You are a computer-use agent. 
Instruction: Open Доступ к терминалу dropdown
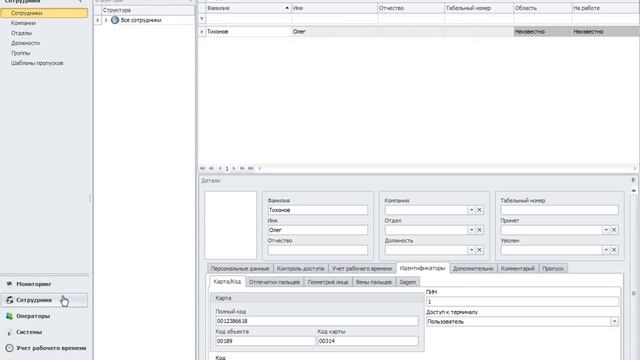614,322
